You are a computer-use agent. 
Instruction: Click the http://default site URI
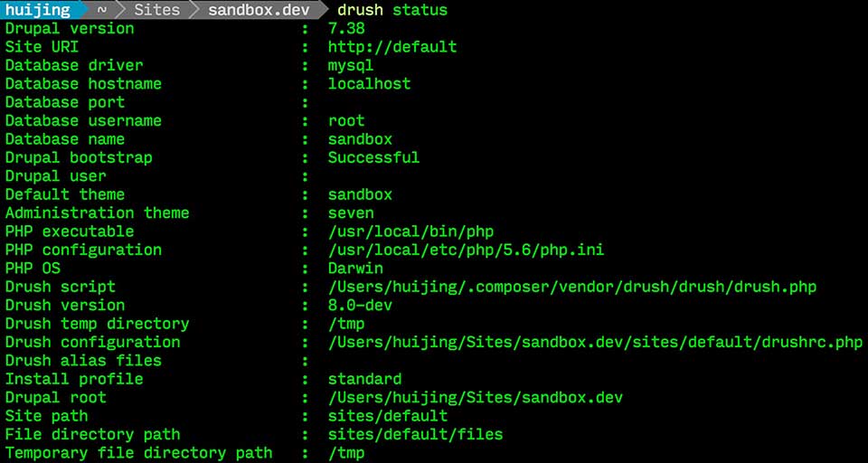(392, 47)
